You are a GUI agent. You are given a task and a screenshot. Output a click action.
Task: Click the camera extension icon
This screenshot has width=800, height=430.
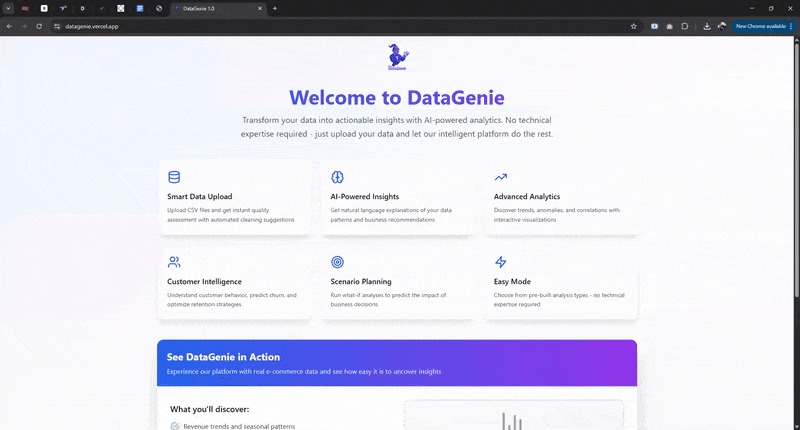pyautogui.click(x=669, y=26)
